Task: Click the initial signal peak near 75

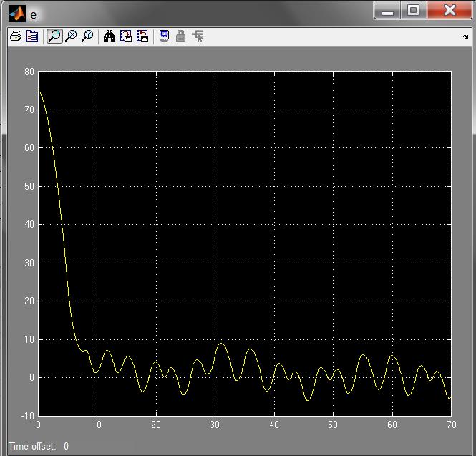Action: (x=39, y=91)
